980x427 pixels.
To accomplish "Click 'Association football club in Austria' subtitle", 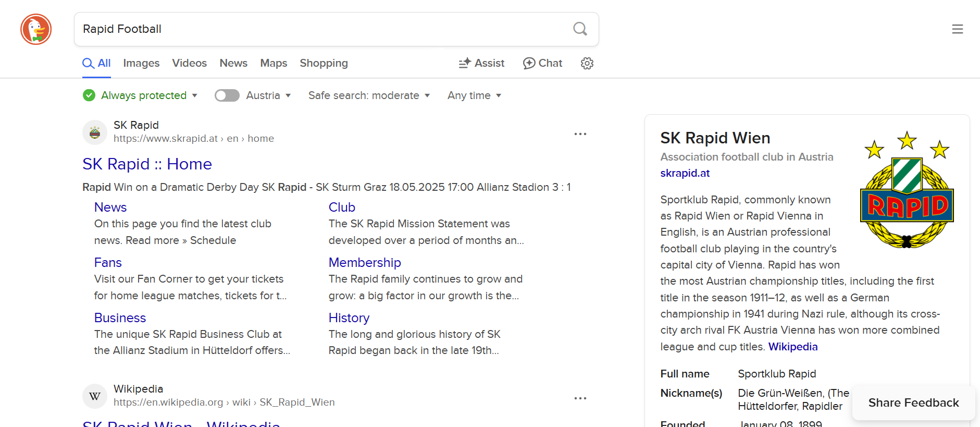I will coord(747,157).
